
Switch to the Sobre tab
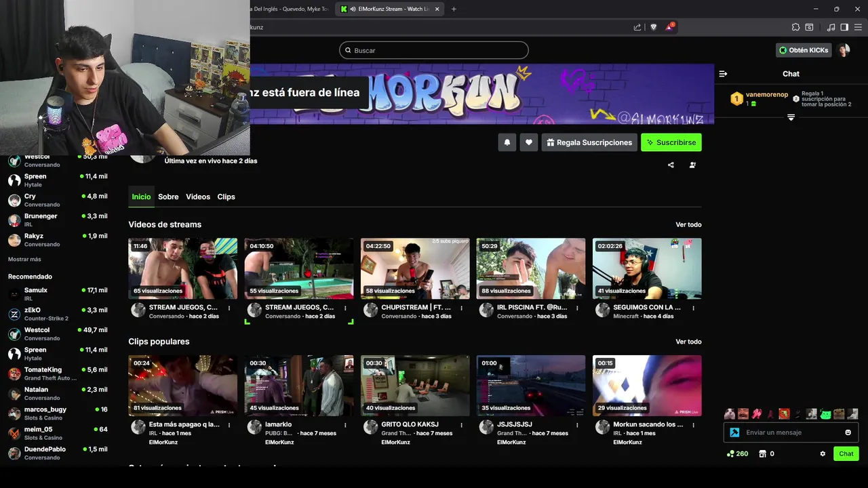tap(168, 197)
